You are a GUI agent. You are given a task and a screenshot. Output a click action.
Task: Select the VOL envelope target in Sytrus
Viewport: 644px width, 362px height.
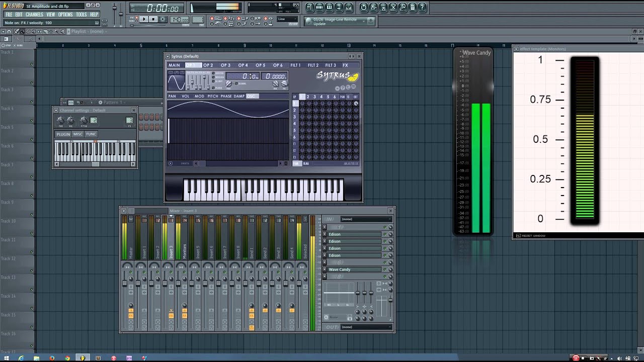[186, 96]
